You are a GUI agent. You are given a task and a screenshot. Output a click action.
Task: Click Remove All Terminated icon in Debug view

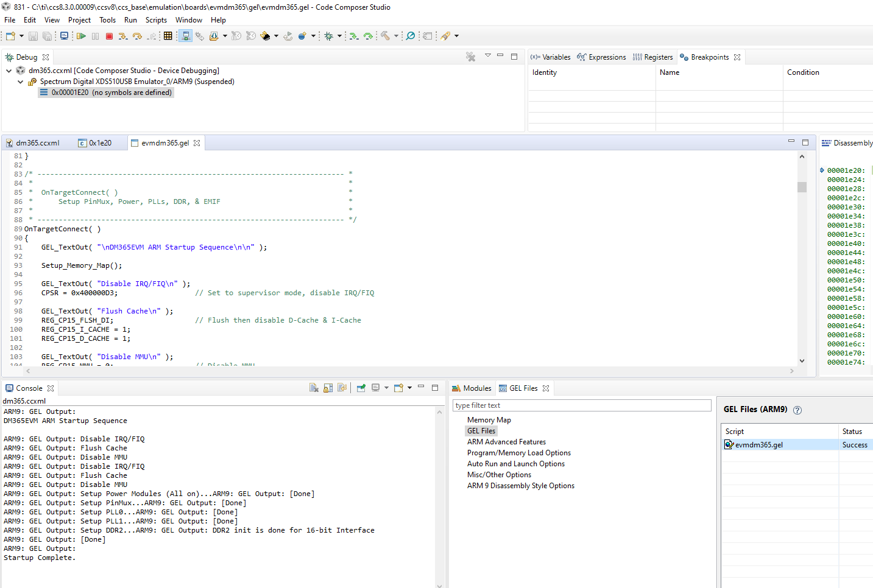tap(471, 57)
